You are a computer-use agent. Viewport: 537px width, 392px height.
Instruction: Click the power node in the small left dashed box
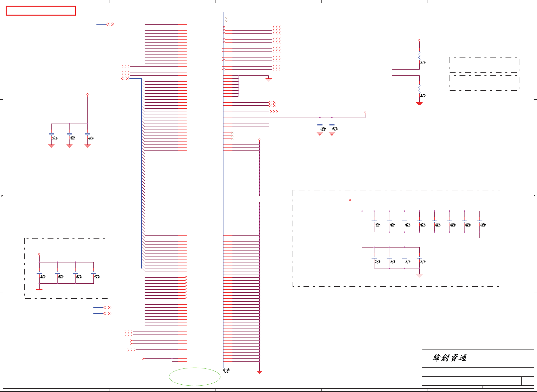[39, 254]
